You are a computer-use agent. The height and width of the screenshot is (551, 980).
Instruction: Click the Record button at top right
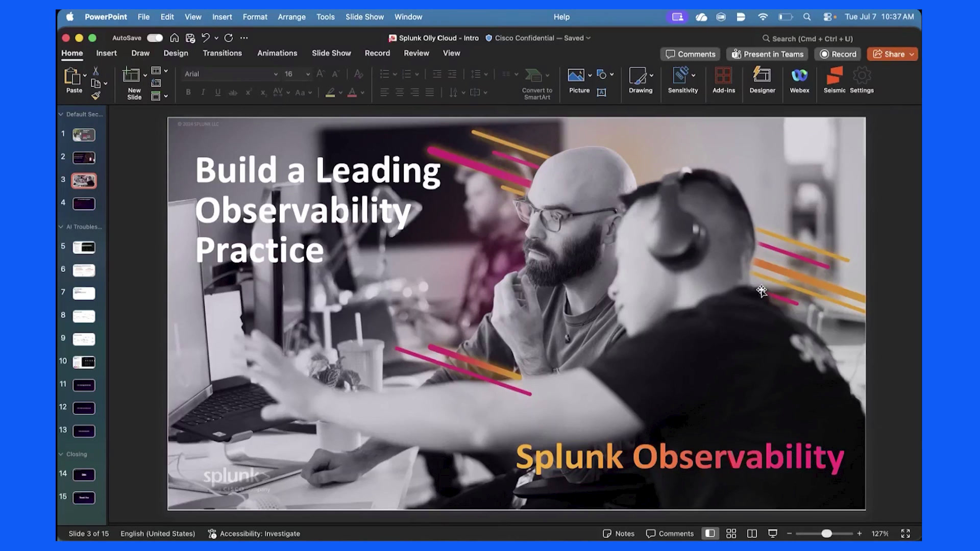(x=838, y=54)
